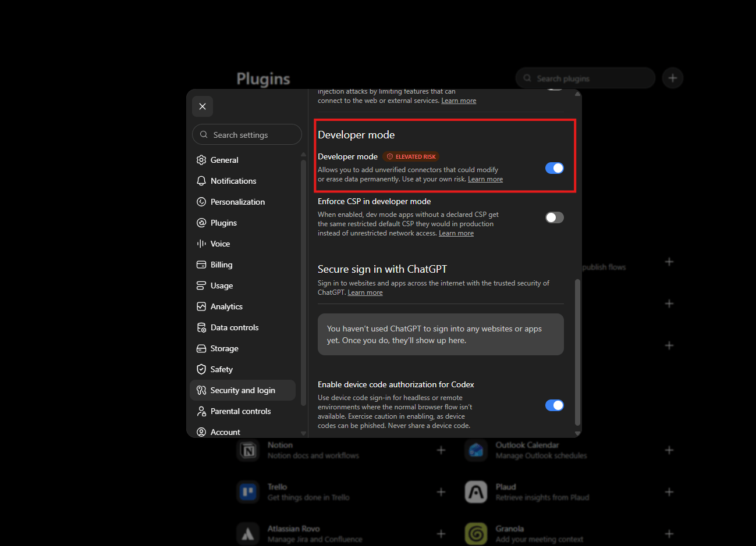
Task: Go to the Safety settings section
Action: (x=243, y=369)
